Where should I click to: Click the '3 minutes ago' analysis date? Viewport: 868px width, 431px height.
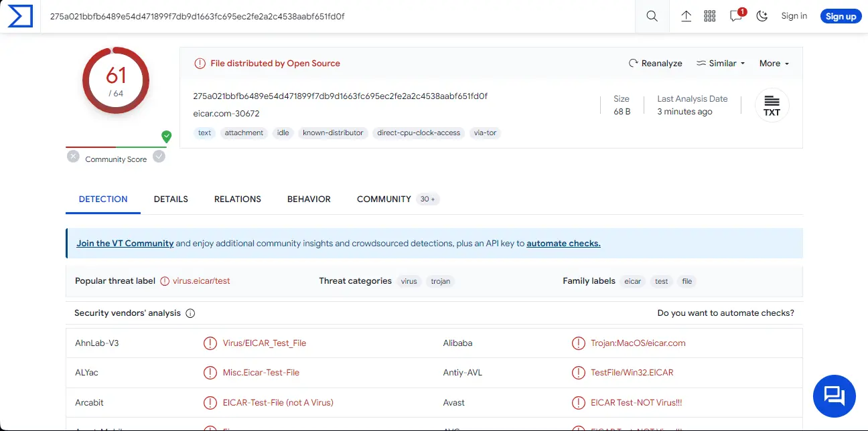(684, 112)
